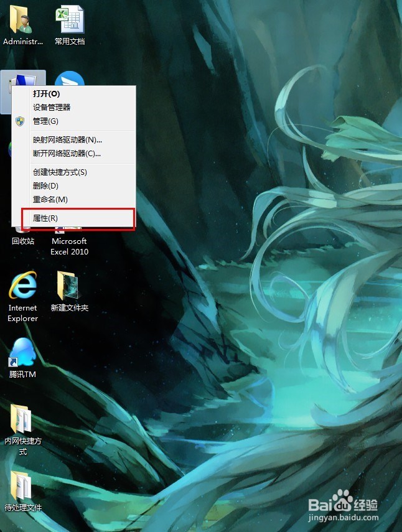This screenshot has width=402, height=532.
Task: Open the Administrator folder desktop icon
Action: tap(21, 19)
